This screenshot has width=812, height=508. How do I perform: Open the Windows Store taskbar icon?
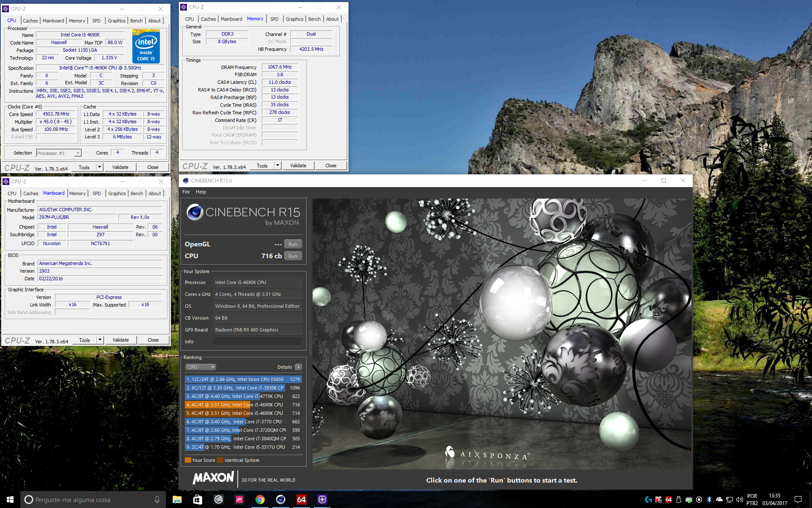(198, 500)
